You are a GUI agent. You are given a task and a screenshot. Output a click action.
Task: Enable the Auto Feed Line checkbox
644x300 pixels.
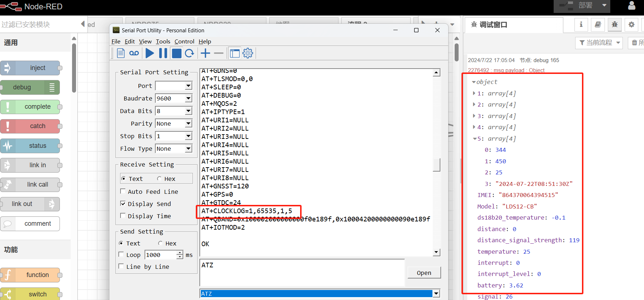click(x=123, y=191)
